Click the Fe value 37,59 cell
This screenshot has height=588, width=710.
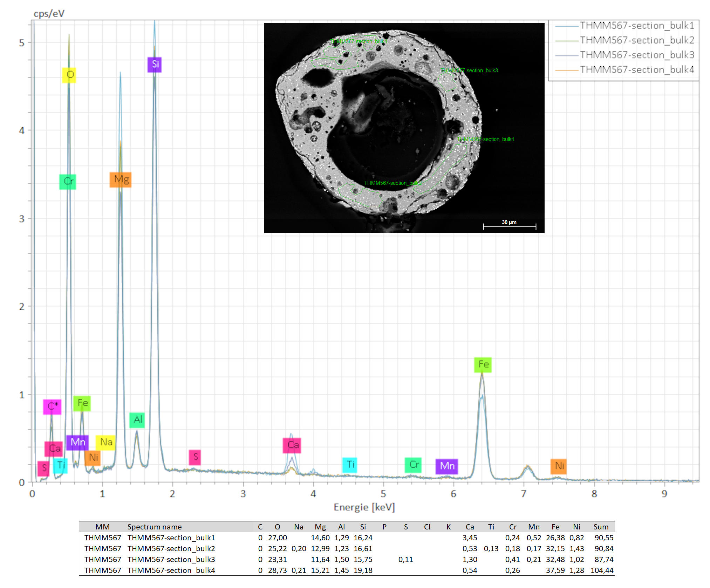coord(555,570)
